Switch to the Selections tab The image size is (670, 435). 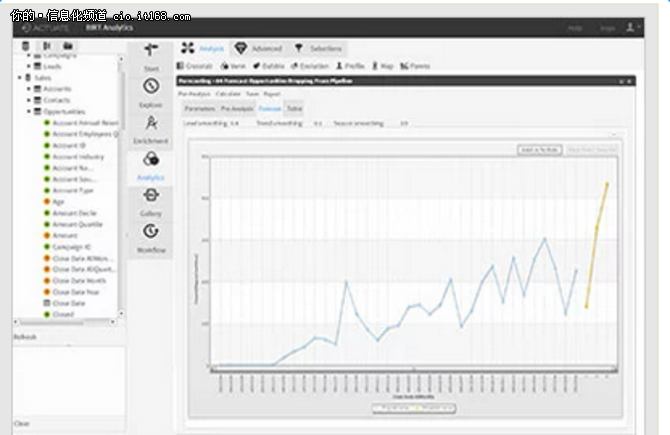pyautogui.click(x=317, y=48)
